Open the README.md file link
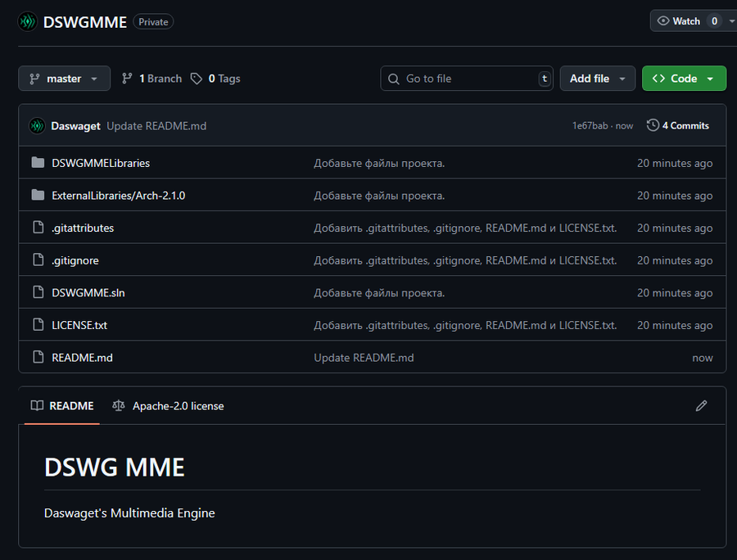The width and height of the screenshot is (737, 560). coord(82,358)
